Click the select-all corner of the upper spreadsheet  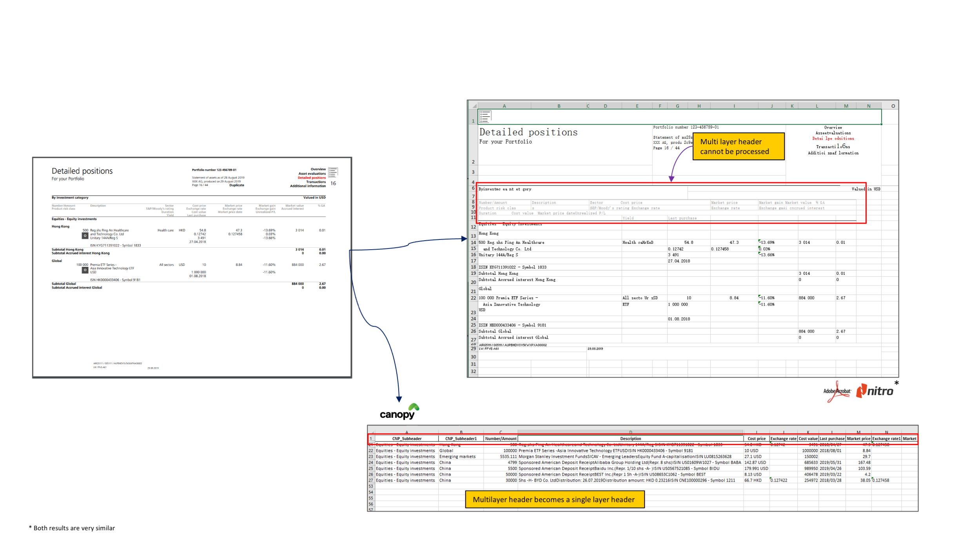pyautogui.click(x=474, y=106)
